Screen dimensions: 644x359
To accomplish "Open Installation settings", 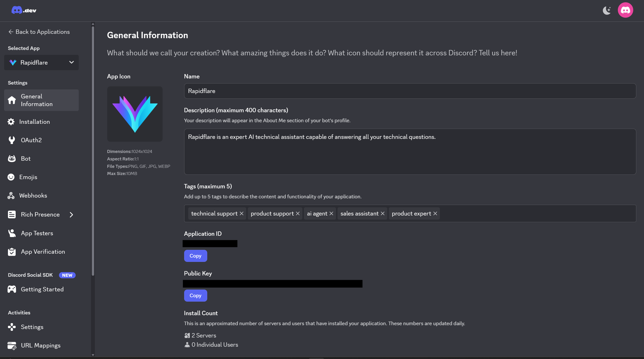I will pos(34,122).
